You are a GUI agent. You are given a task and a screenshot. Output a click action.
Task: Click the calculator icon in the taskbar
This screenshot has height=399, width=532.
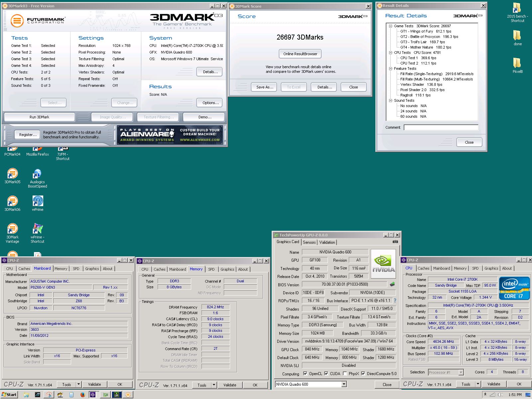(x=71, y=395)
